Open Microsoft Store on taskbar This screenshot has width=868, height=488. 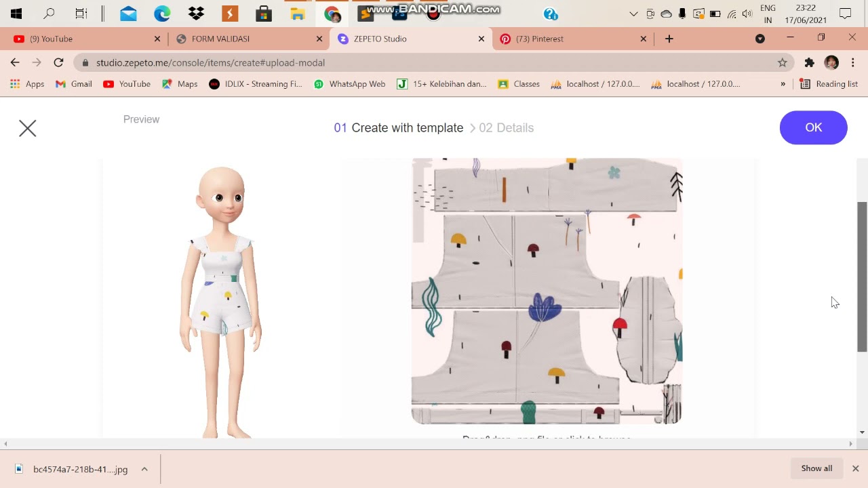[x=264, y=14]
